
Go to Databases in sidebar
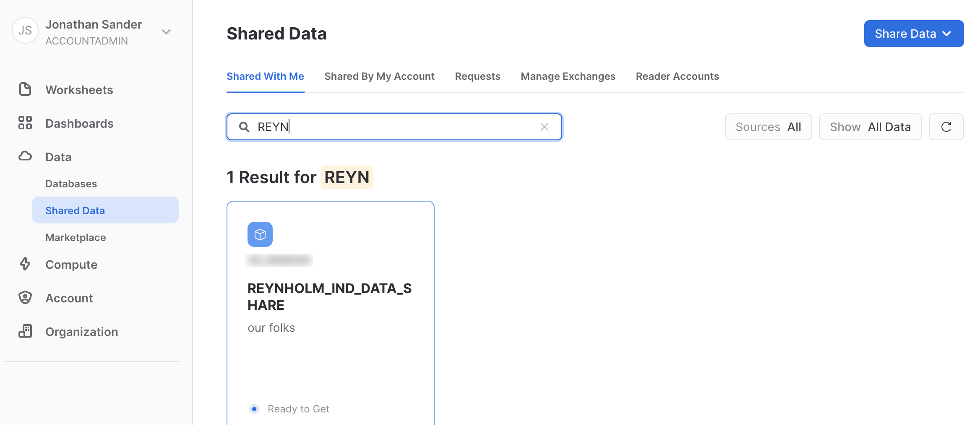click(x=71, y=184)
